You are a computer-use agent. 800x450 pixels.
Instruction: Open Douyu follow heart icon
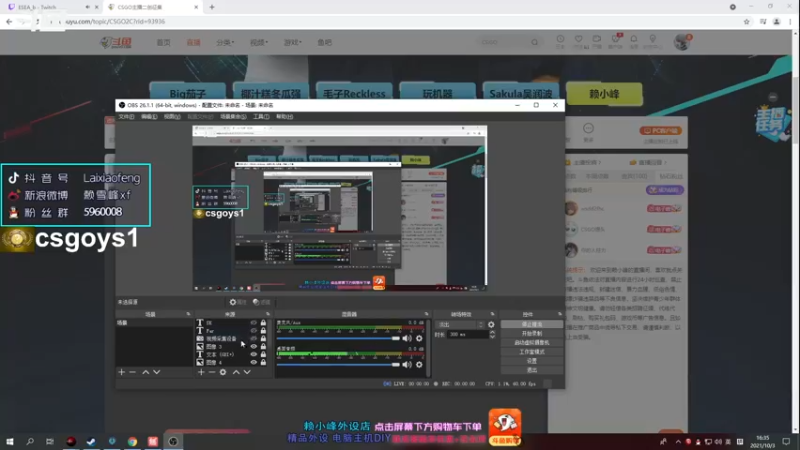[x=578, y=41]
